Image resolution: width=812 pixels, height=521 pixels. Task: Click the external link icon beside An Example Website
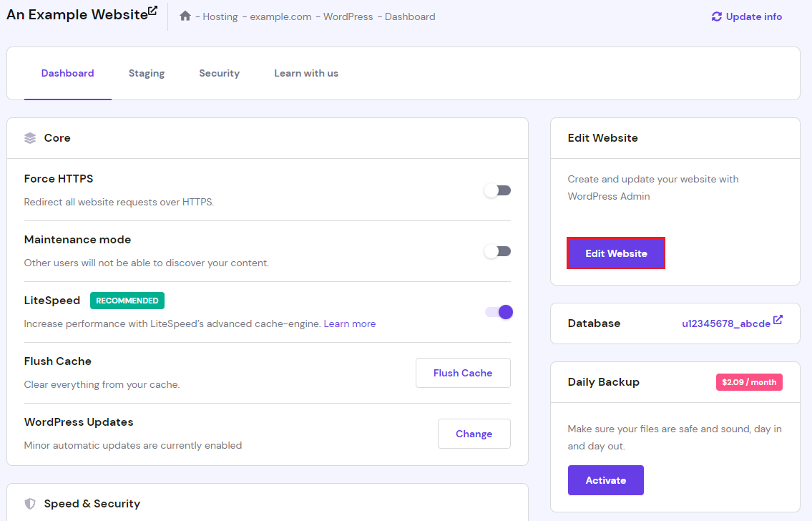point(152,11)
